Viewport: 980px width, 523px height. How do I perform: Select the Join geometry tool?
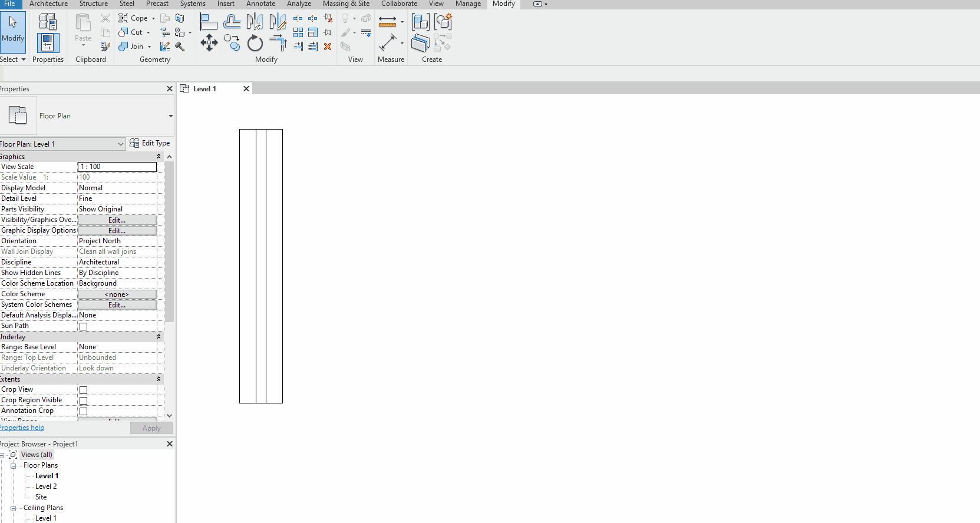[x=131, y=47]
